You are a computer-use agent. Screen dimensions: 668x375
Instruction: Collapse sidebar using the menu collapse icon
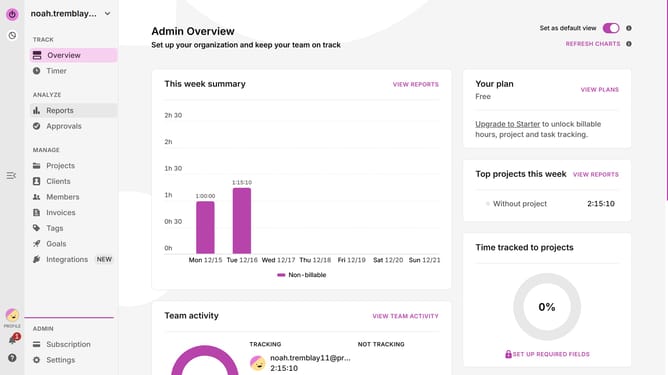(11, 176)
